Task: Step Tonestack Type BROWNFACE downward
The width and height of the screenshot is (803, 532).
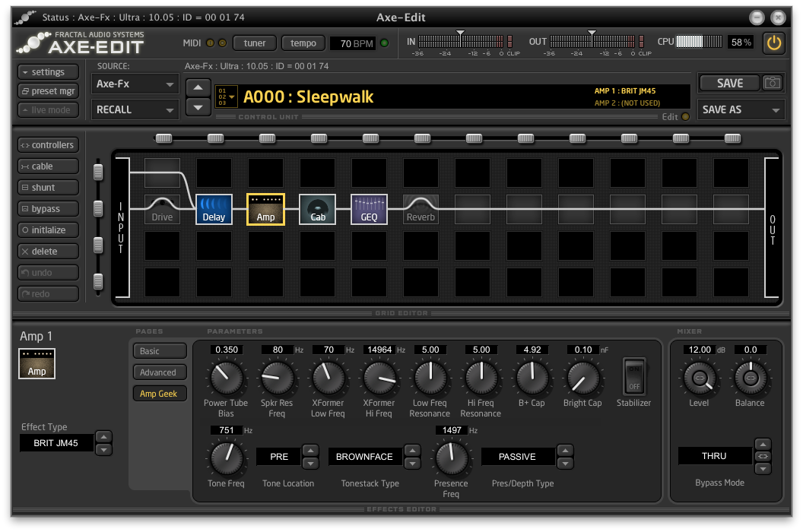Action: click(412, 463)
